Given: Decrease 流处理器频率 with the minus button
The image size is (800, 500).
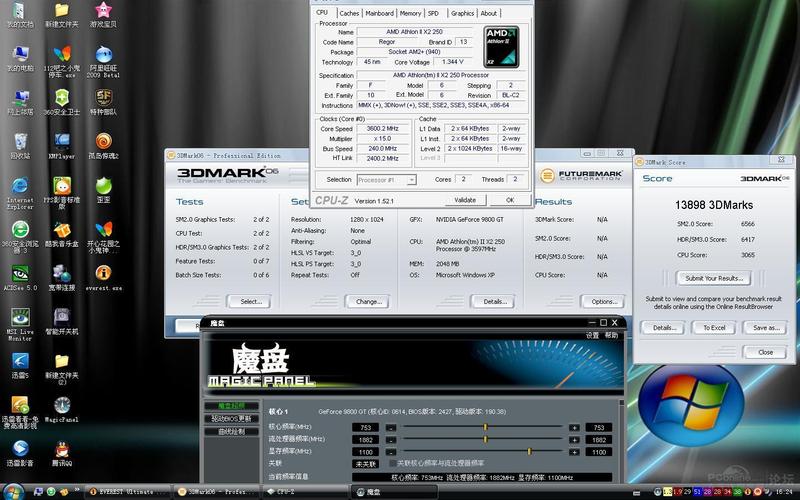Looking at the screenshot, I should pyautogui.click(x=390, y=440).
